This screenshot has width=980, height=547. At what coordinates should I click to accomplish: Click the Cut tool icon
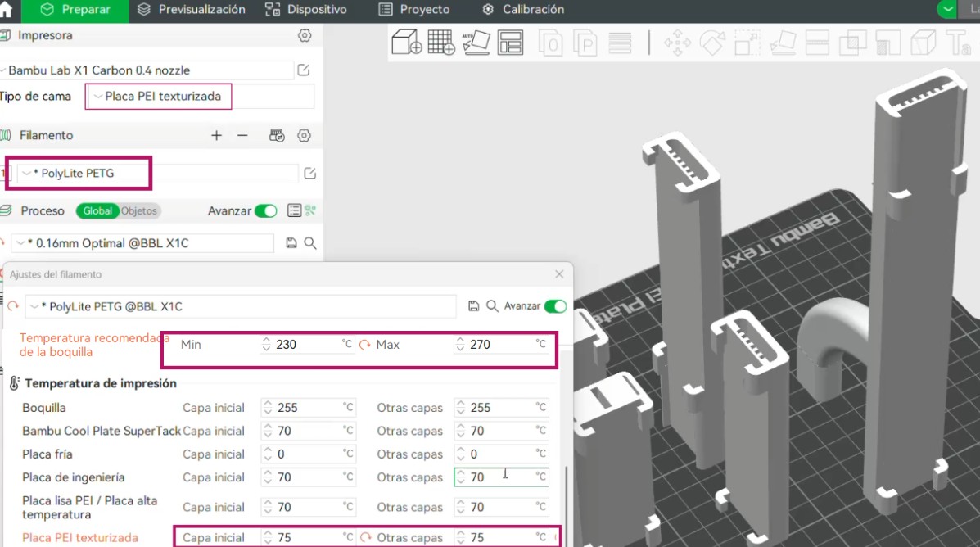tap(817, 43)
